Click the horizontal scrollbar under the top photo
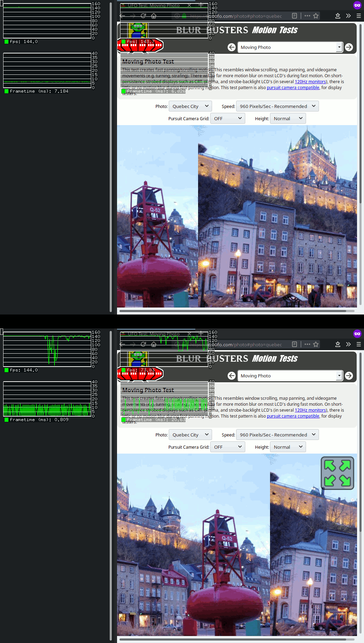Viewport: 364px width, 643px height. click(x=233, y=311)
